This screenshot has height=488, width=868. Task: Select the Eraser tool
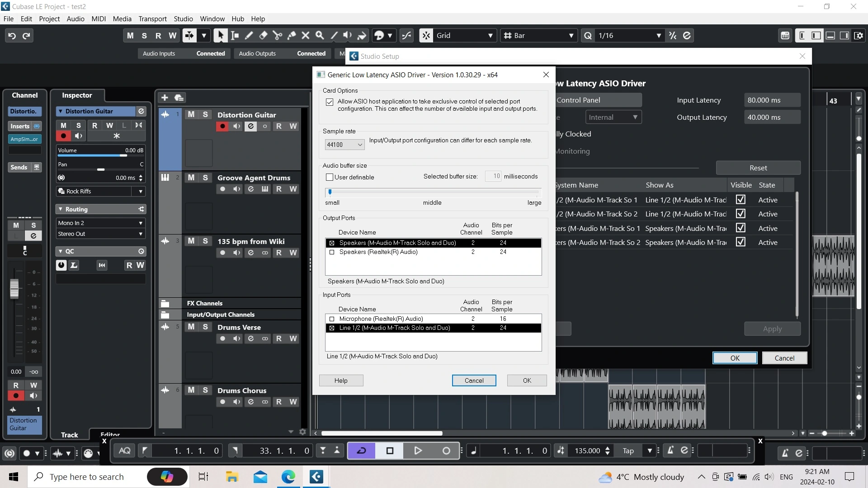pyautogui.click(x=263, y=36)
